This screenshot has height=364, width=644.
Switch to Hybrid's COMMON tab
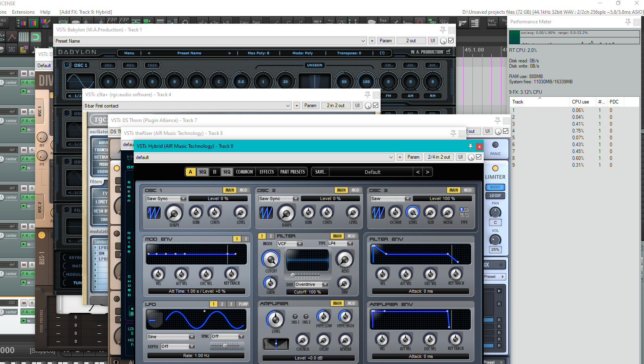244,172
